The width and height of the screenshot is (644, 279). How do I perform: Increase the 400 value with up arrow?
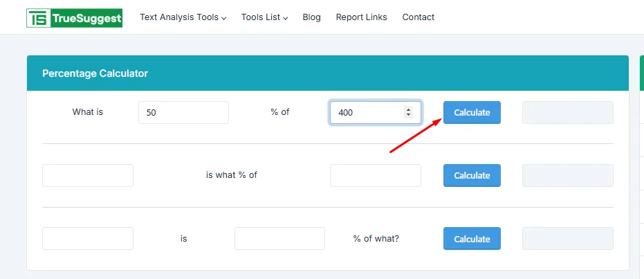pyautogui.click(x=408, y=109)
